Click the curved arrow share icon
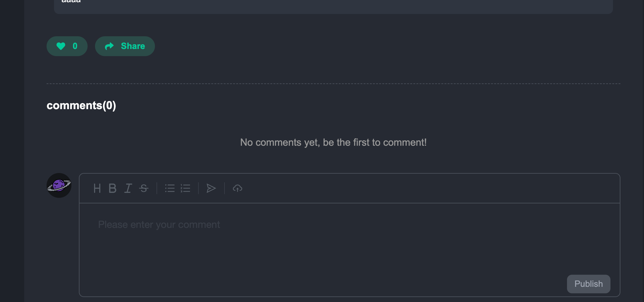The width and height of the screenshot is (644, 302). (109, 46)
